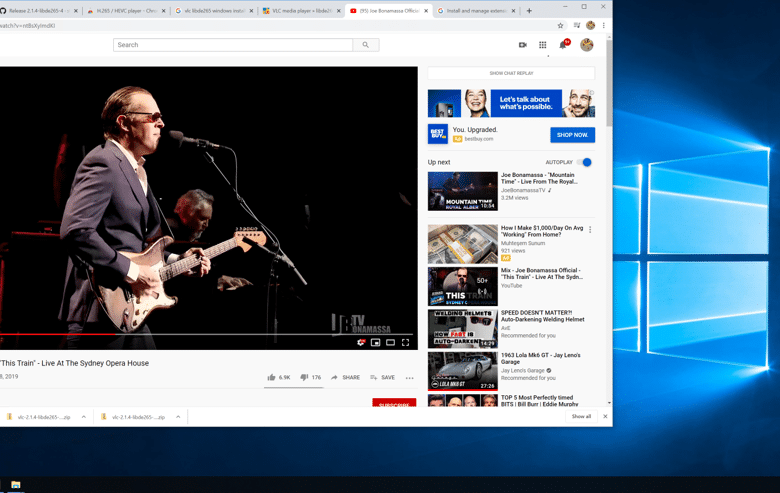Open options for "How I Make $1,000/Day" video
Screen dimensions: 780x493
590,230
